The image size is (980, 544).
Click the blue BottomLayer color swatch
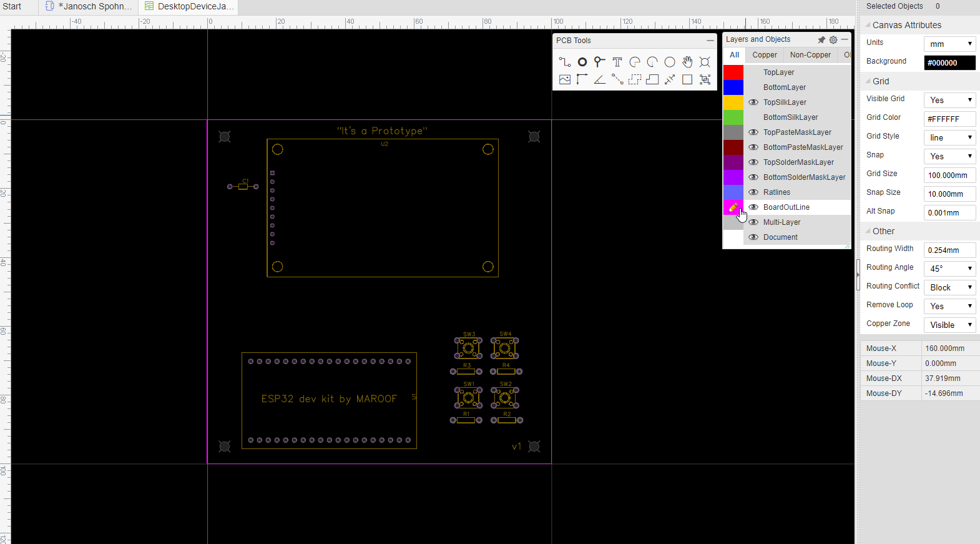733,87
